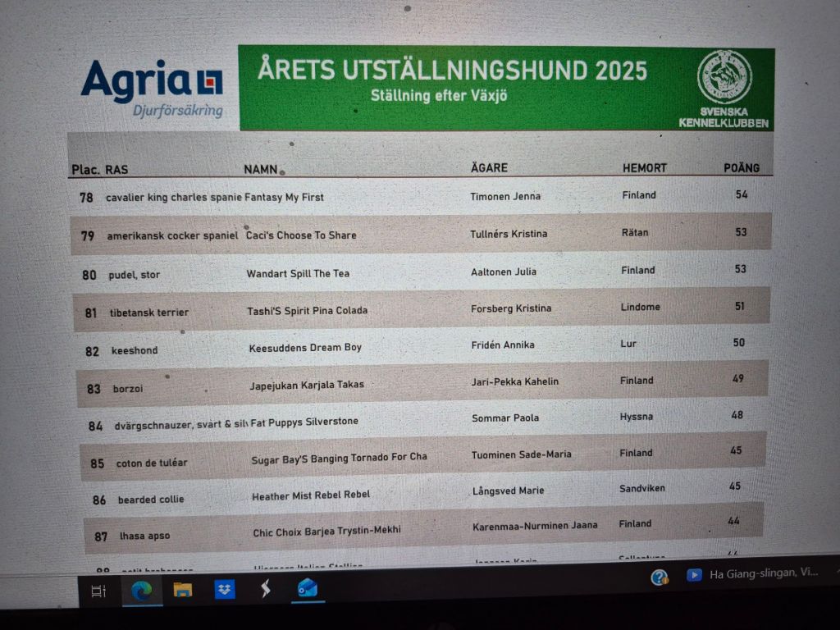Click the Svenska Kennelklubben emblem
This screenshot has height=630, width=840.
[x=724, y=77]
